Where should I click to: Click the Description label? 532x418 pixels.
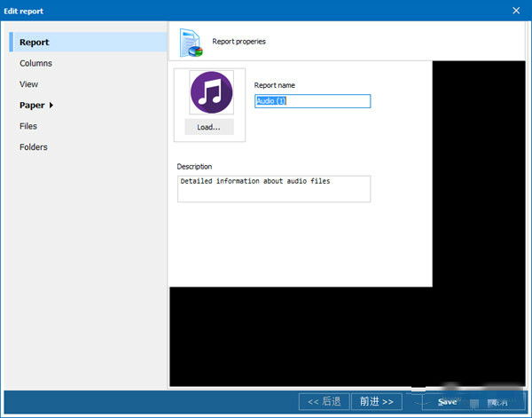click(x=194, y=166)
